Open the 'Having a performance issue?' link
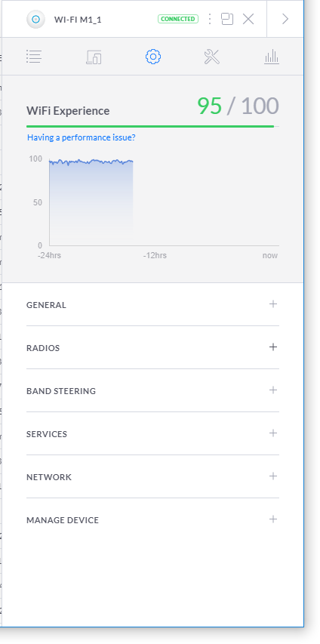Image resolution: width=320 pixels, height=644 pixels. click(82, 137)
